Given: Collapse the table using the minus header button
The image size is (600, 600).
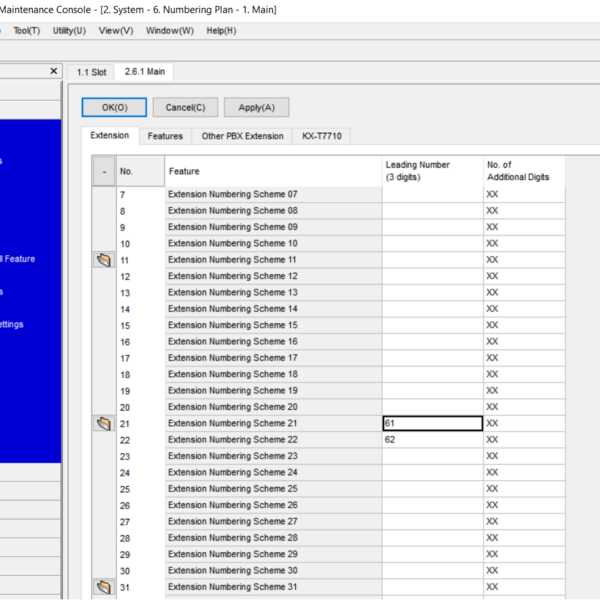Looking at the screenshot, I should click(104, 171).
